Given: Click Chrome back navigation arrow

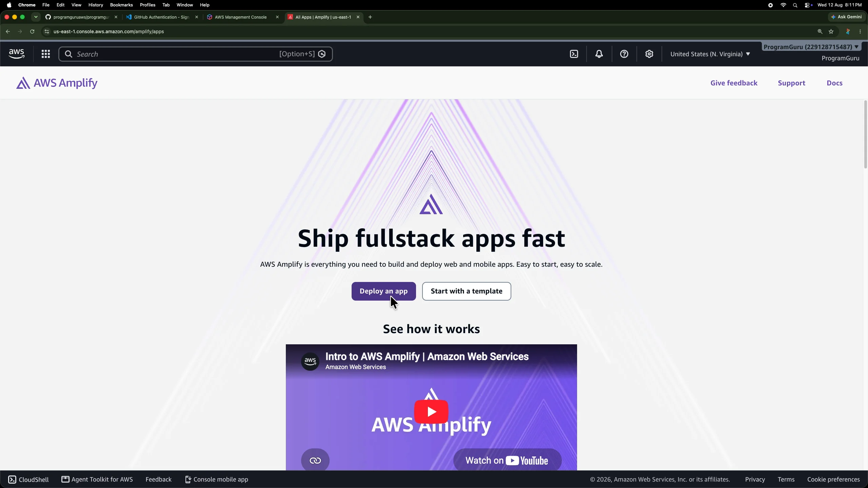Looking at the screenshot, I should (x=8, y=32).
